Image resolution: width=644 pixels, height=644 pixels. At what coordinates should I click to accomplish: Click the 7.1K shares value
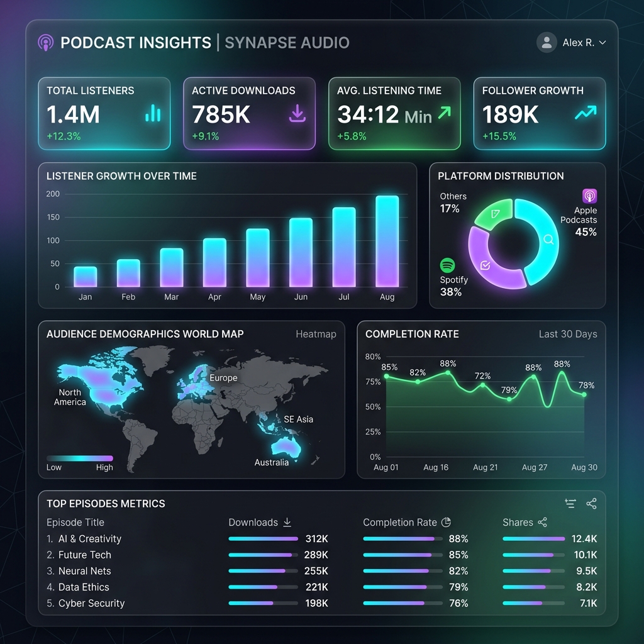point(588,603)
